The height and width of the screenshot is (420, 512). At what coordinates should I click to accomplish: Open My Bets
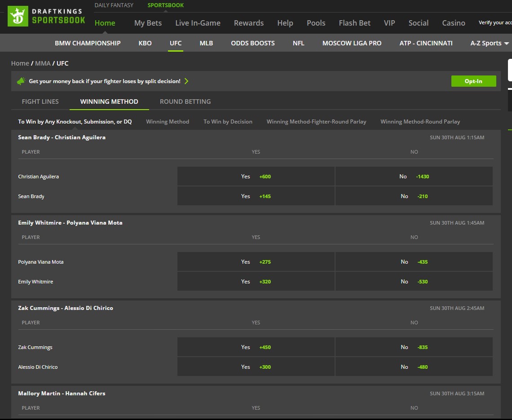coord(148,23)
